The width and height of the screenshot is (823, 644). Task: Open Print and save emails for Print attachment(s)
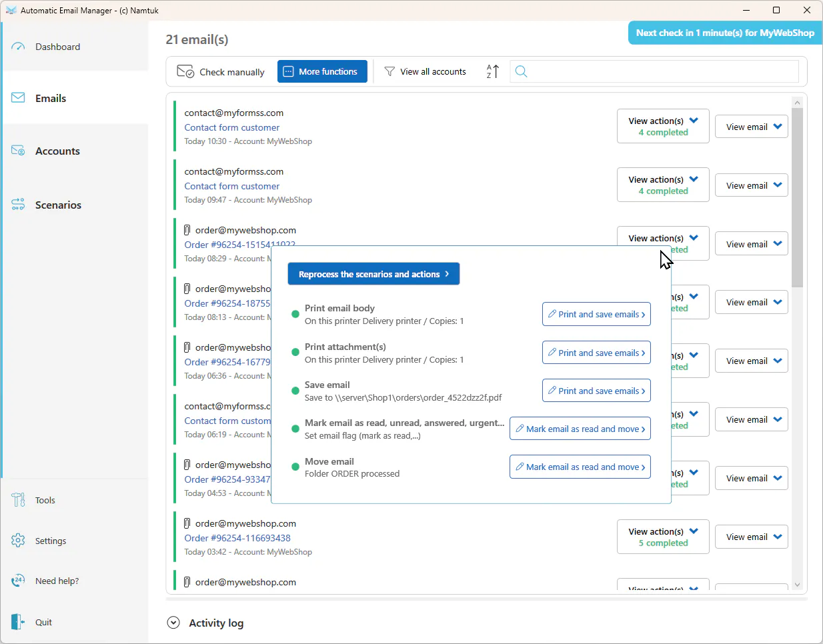596,353
